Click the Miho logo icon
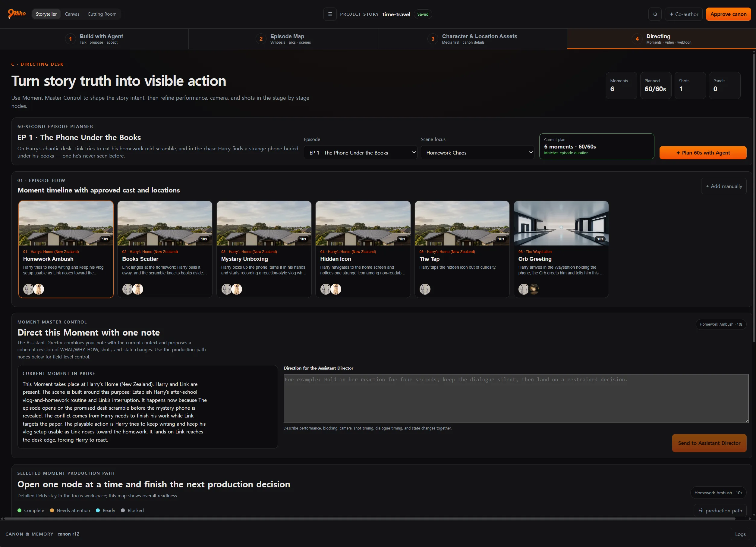This screenshot has height=547, width=756. [17, 14]
